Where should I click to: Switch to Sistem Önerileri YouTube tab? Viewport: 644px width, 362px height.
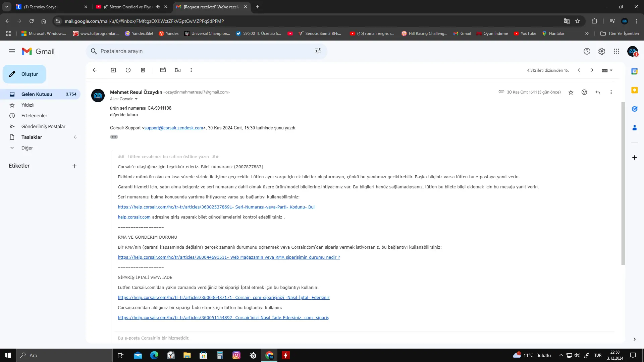point(127,7)
